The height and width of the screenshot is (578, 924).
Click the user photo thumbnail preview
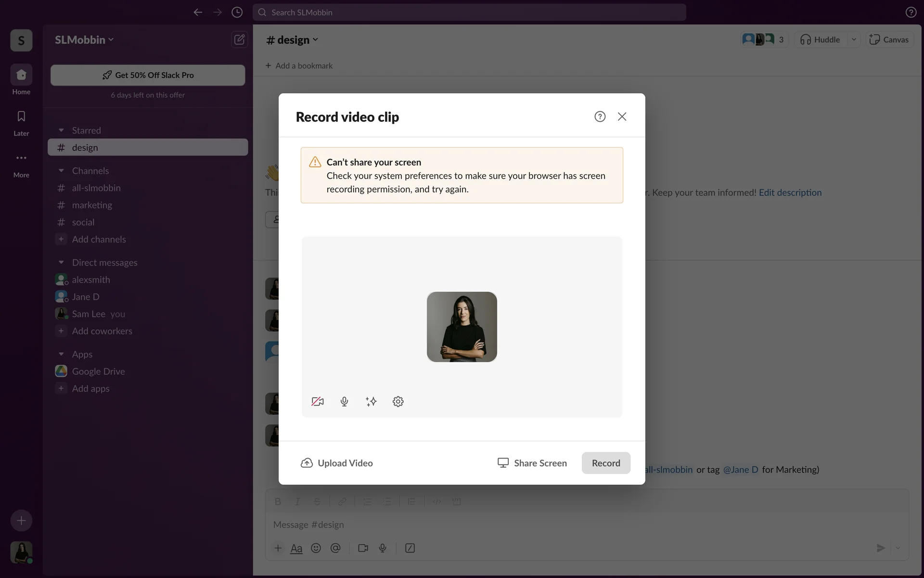coord(462,327)
